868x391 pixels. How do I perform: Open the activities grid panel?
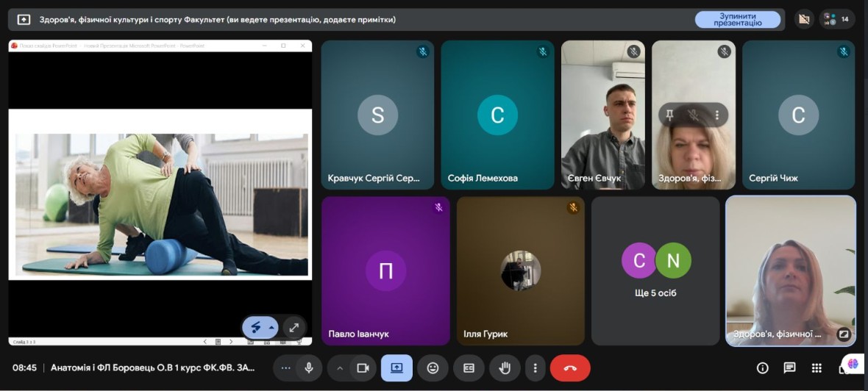pos(817,368)
